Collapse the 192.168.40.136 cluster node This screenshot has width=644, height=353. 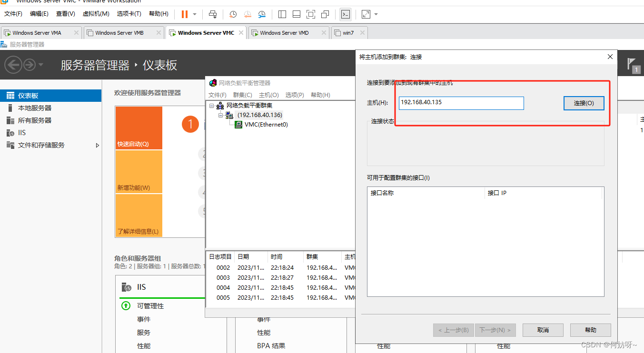(221, 115)
